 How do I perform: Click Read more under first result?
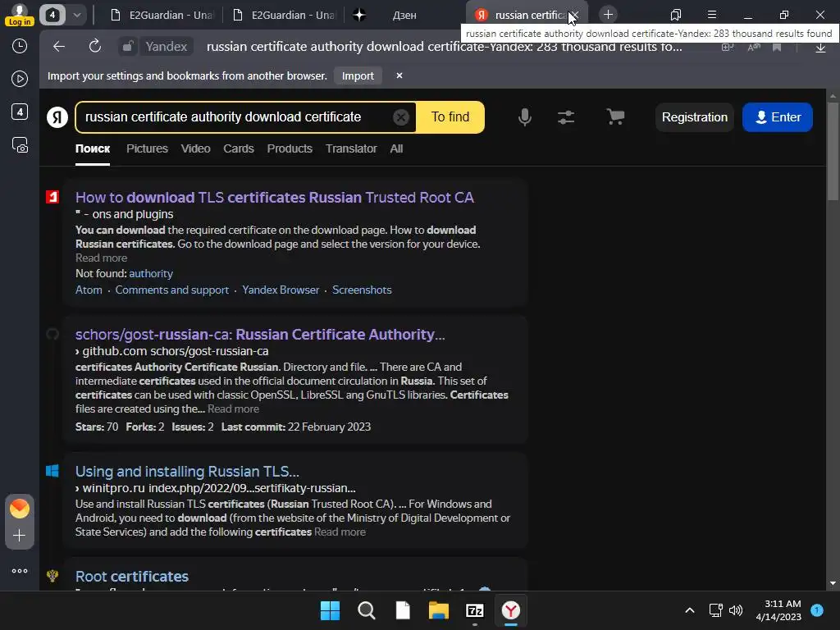click(x=101, y=258)
